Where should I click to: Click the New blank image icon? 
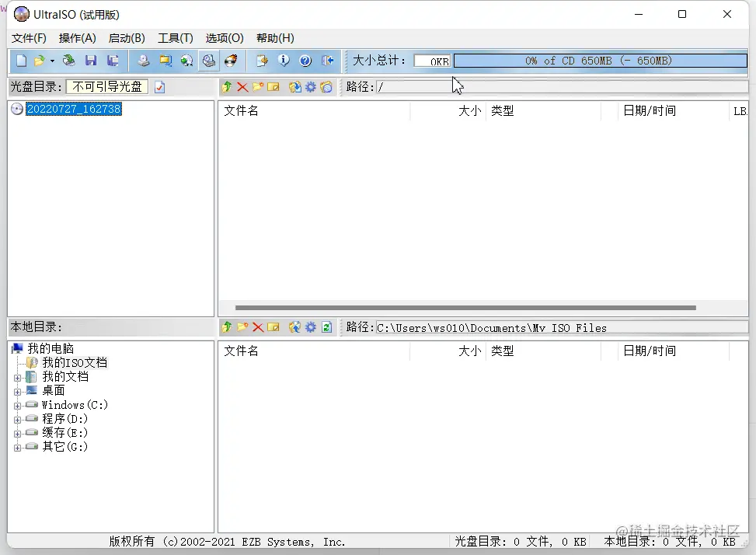pos(21,61)
